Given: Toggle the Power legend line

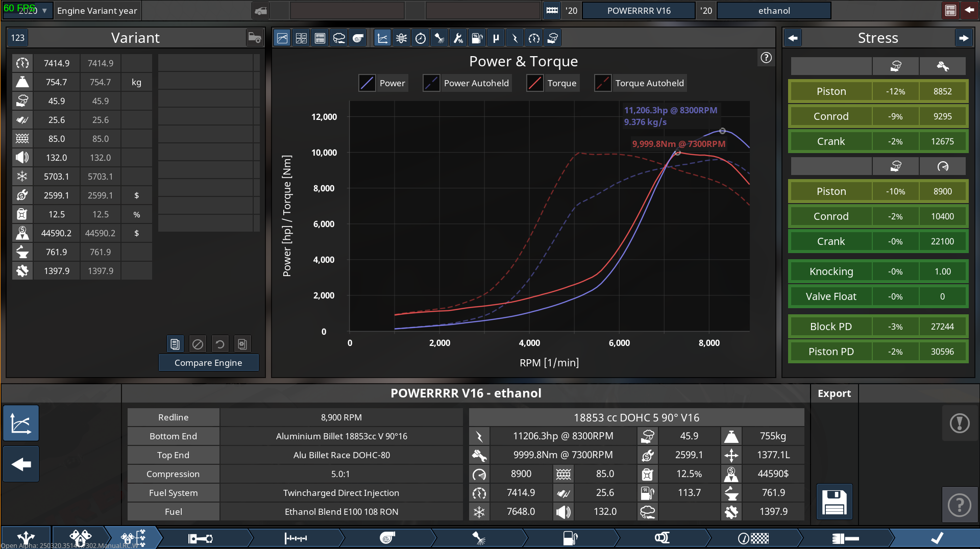Looking at the screenshot, I should [392, 83].
